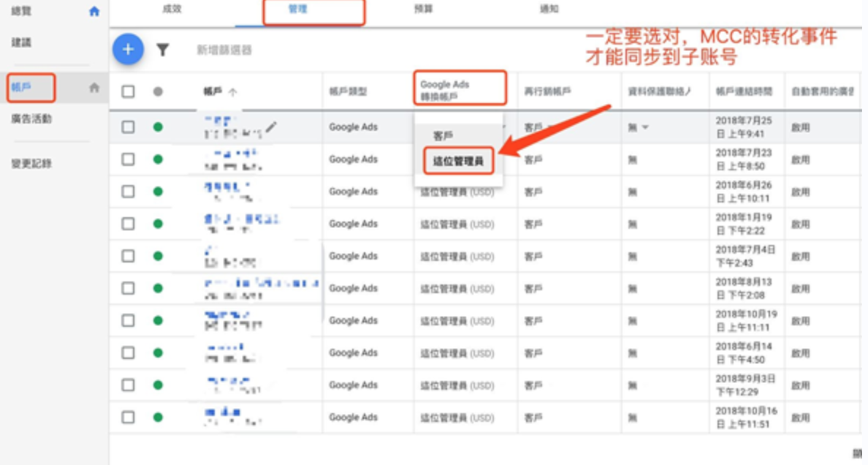
Task: Click home icon beside 帳戶 in sidebar
Action: click(94, 88)
